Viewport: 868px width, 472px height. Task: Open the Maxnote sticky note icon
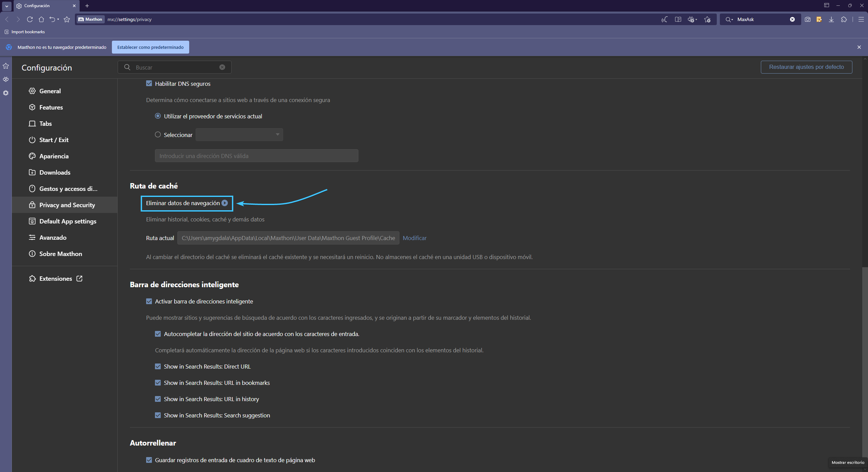click(819, 19)
